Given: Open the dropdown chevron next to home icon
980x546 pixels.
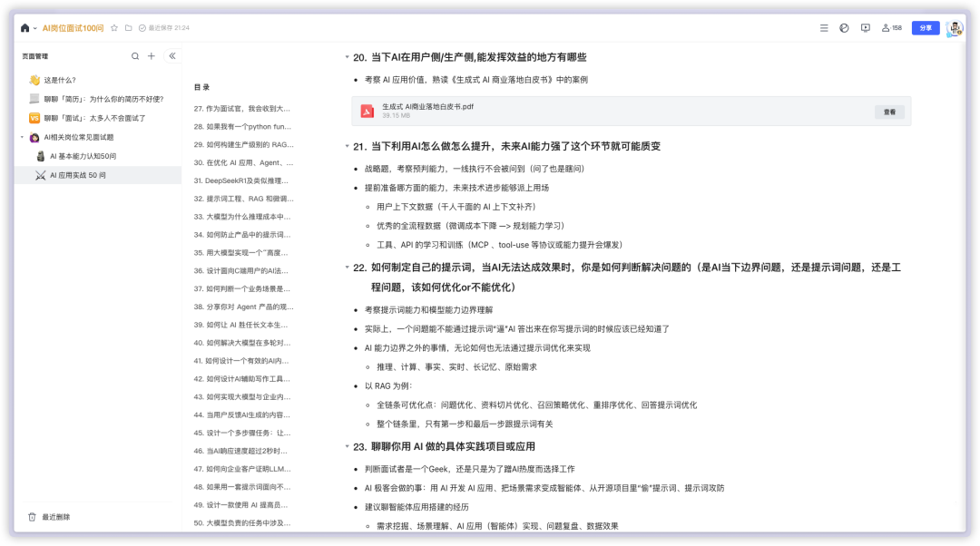Looking at the screenshot, I should click(x=37, y=27).
